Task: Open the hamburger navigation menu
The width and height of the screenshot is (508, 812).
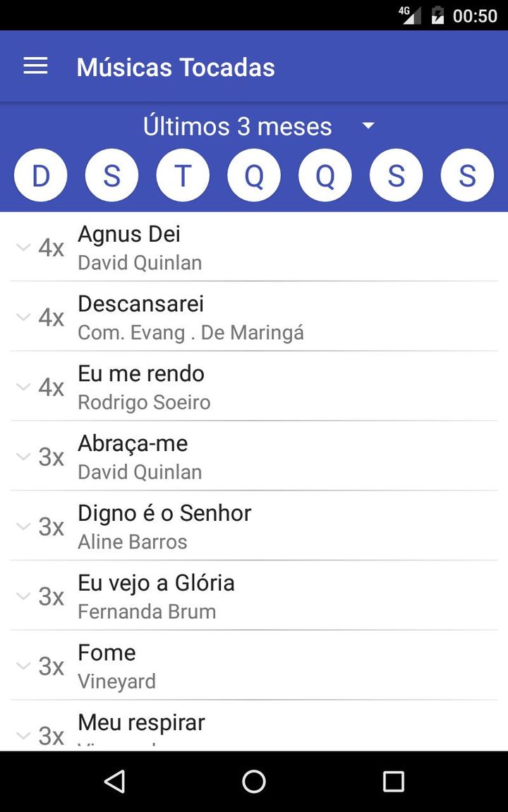Action: pos(35,67)
